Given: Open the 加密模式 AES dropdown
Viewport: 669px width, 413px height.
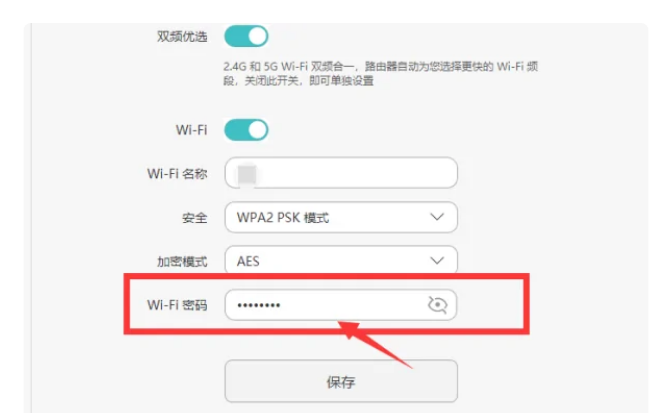Looking at the screenshot, I should 341,260.
